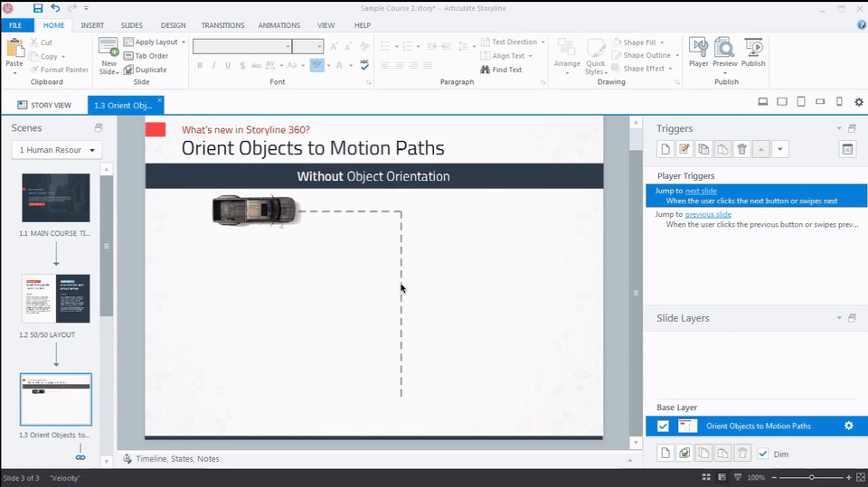868x487 pixels.
Task: Select the truck image on the slide
Action: pyautogui.click(x=256, y=211)
